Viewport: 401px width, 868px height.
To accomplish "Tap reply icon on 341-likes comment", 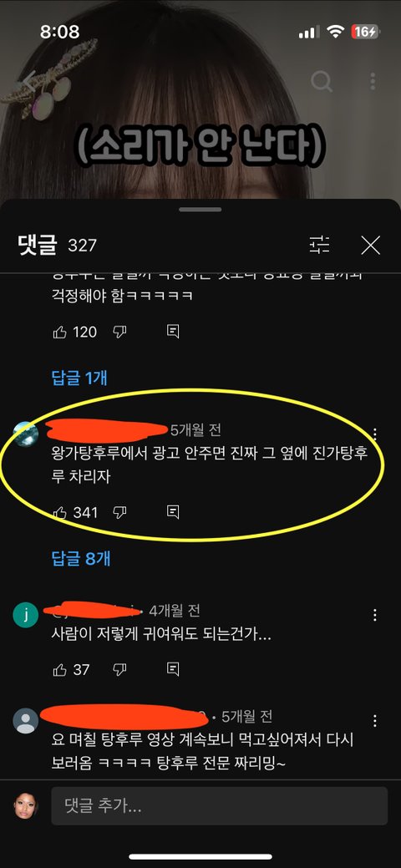I will tap(173, 513).
